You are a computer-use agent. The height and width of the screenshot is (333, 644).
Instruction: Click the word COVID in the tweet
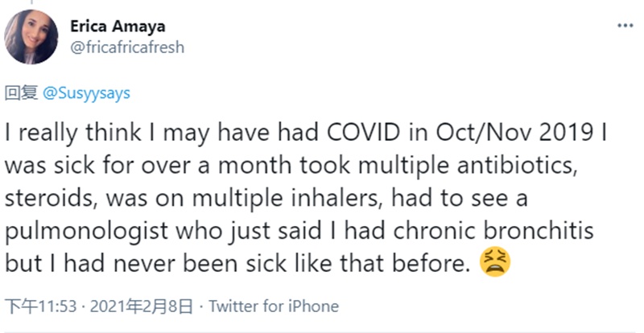364,133
